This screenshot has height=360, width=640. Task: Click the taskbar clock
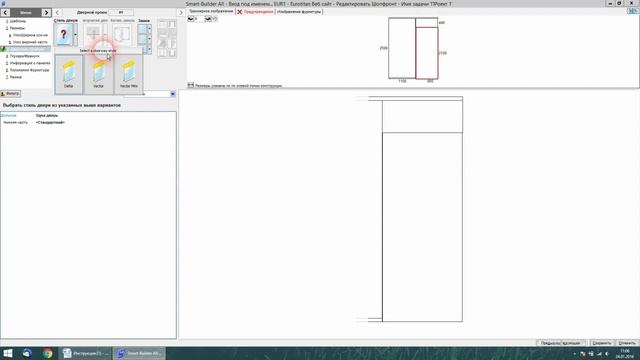[x=625, y=353]
